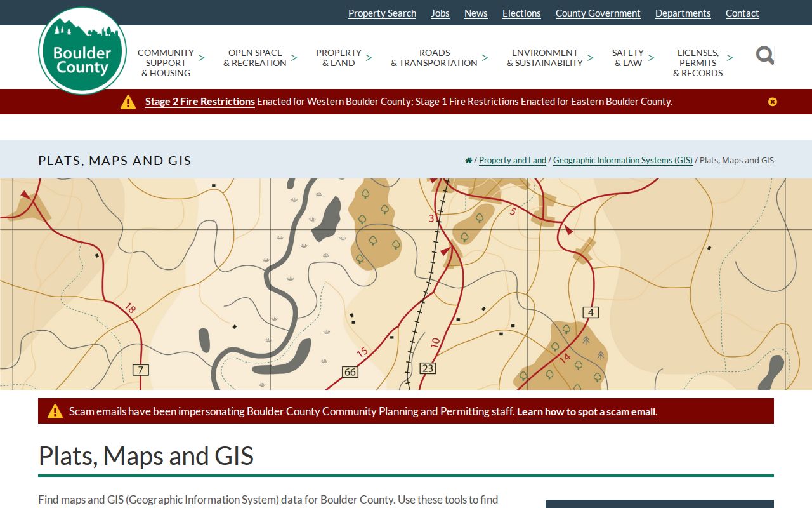Expand Licenses, Permits & Records chevron
812x508 pixels.
[x=730, y=58]
